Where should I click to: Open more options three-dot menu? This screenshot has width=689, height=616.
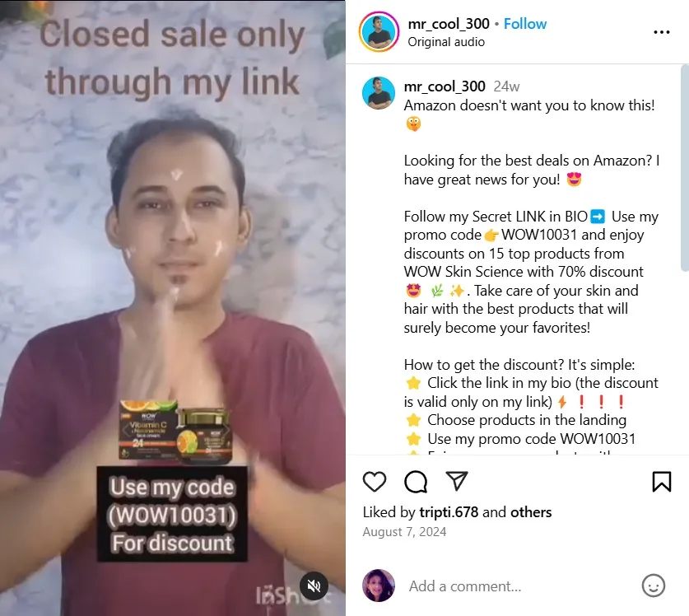pyautogui.click(x=661, y=32)
